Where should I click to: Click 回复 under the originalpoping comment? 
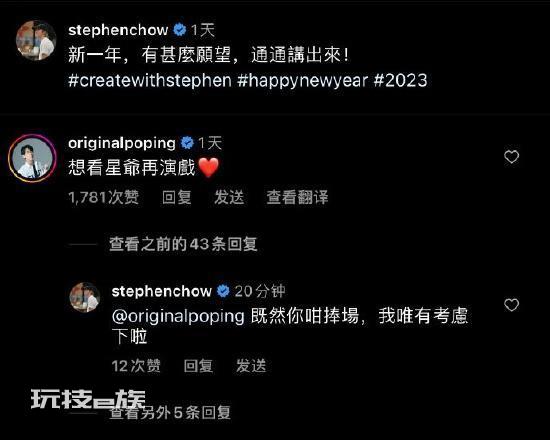pyautogui.click(x=177, y=197)
